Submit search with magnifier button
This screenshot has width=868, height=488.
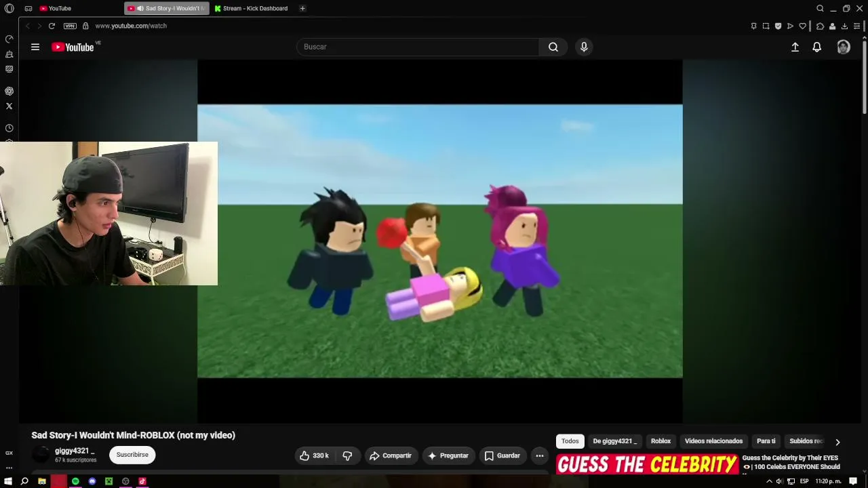pos(553,47)
